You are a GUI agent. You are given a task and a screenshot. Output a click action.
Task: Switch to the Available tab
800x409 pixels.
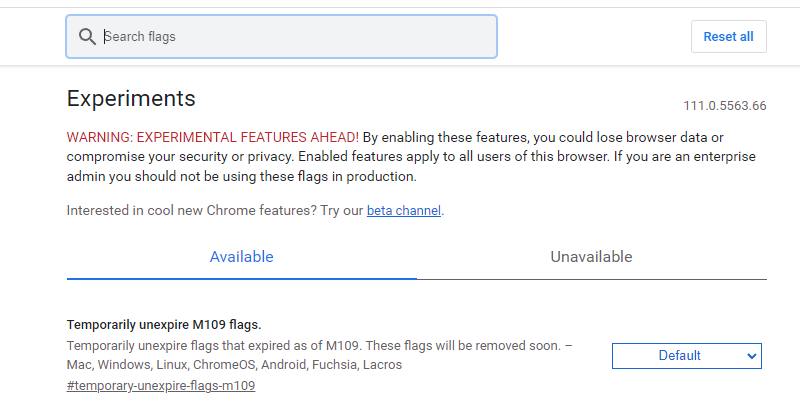tap(241, 257)
